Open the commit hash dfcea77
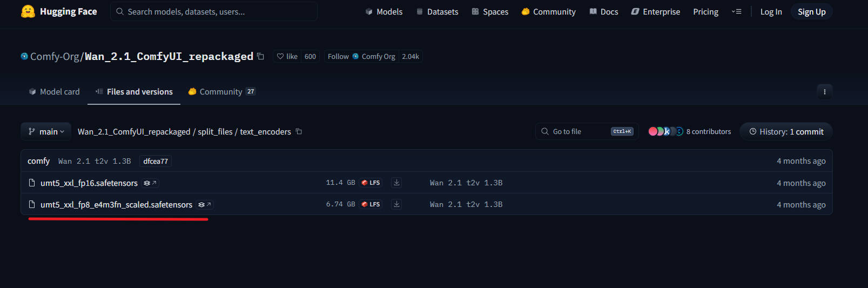 click(156, 161)
